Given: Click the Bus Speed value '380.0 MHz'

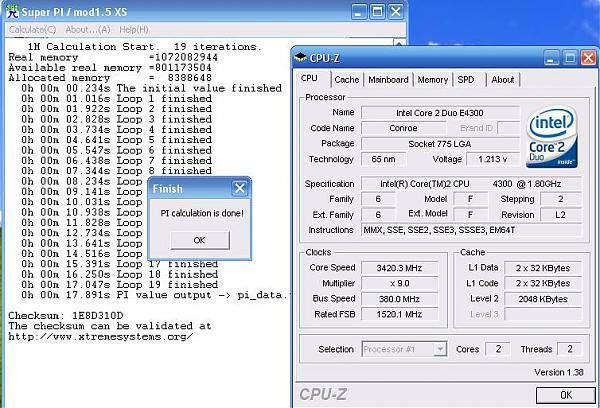Looking at the screenshot, I should pos(399,299).
